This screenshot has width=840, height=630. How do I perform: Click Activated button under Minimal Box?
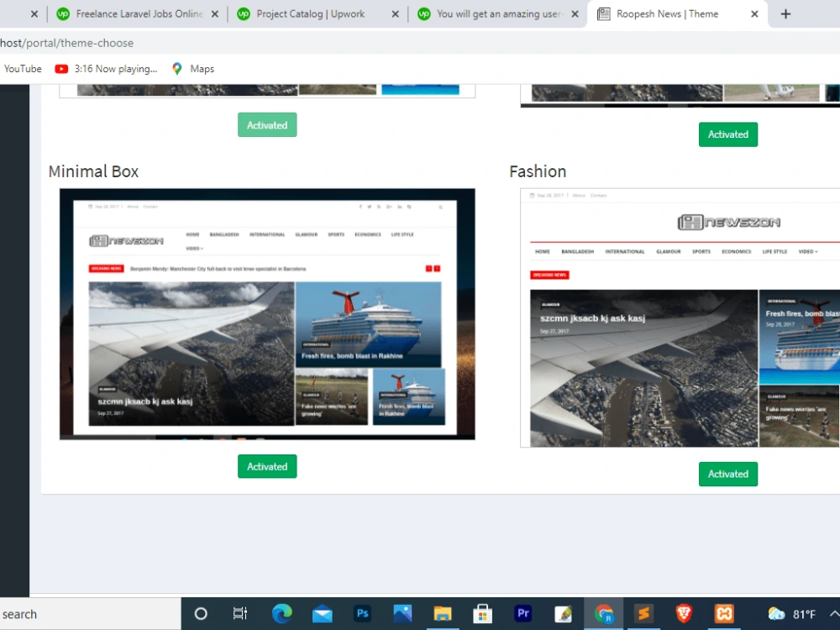[x=267, y=466]
